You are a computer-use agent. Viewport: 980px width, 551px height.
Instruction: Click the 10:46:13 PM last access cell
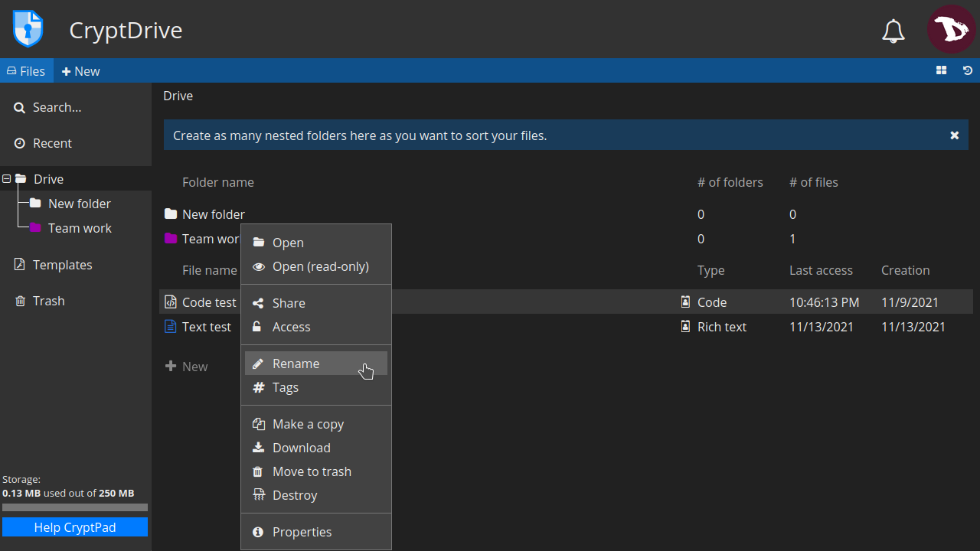click(x=825, y=302)
